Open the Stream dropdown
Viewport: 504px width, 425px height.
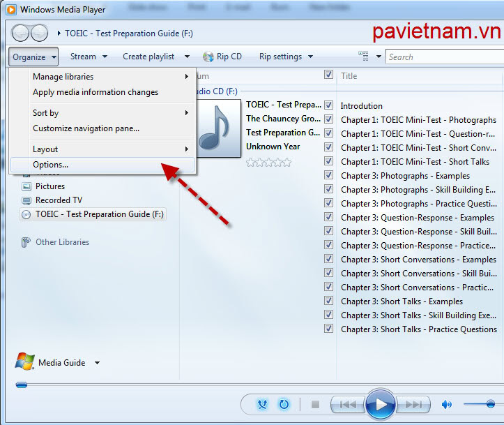point(89,57)
